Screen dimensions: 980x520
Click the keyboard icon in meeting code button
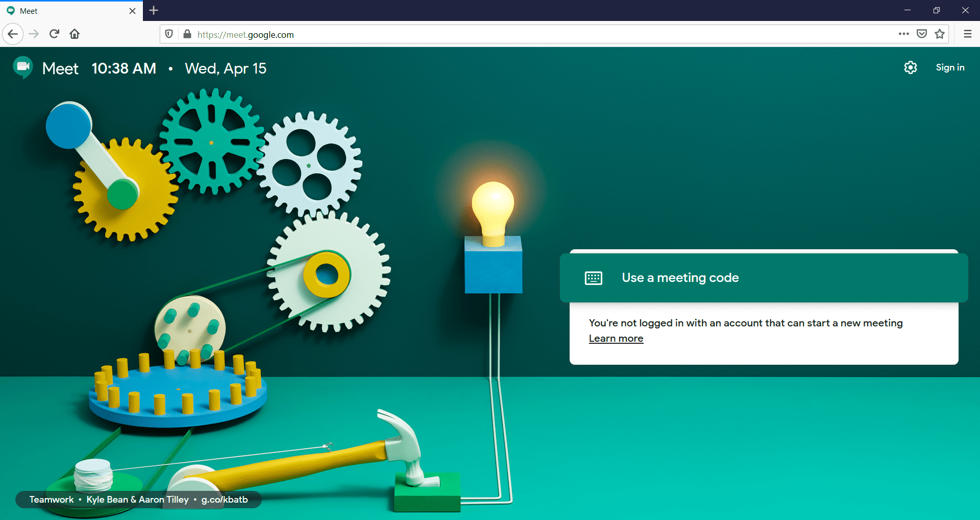pyautogui.click(x=594, y=278)
